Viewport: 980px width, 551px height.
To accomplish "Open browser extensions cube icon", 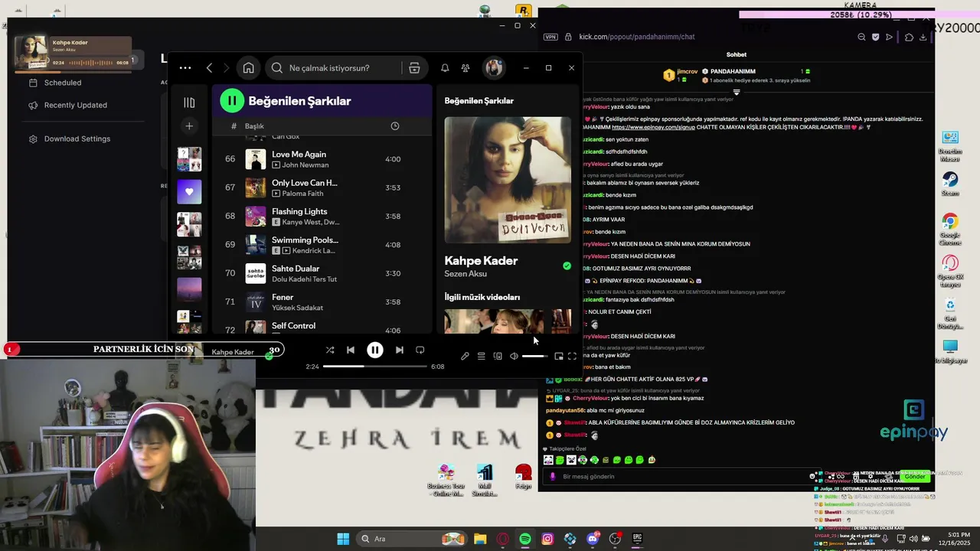I will pyautogui.click(x=909, y=37).
